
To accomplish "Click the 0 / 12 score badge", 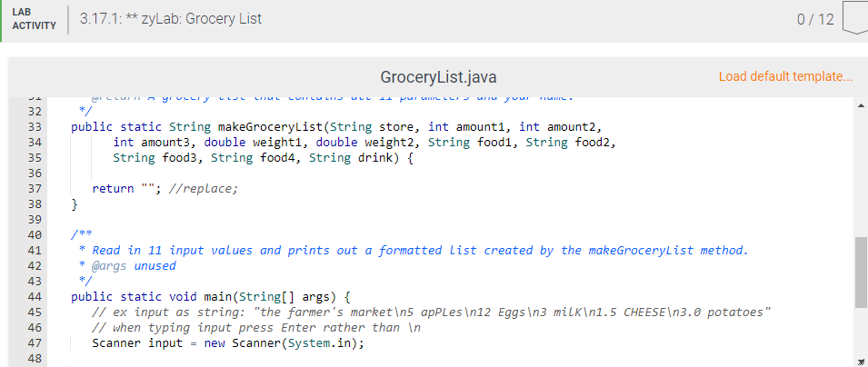I will (815, 19).
